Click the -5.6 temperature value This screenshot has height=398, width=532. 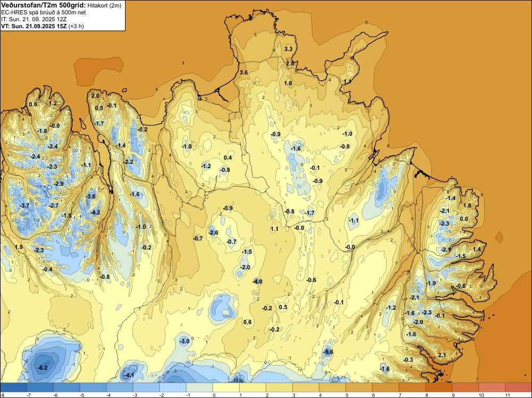pos(328,352)
